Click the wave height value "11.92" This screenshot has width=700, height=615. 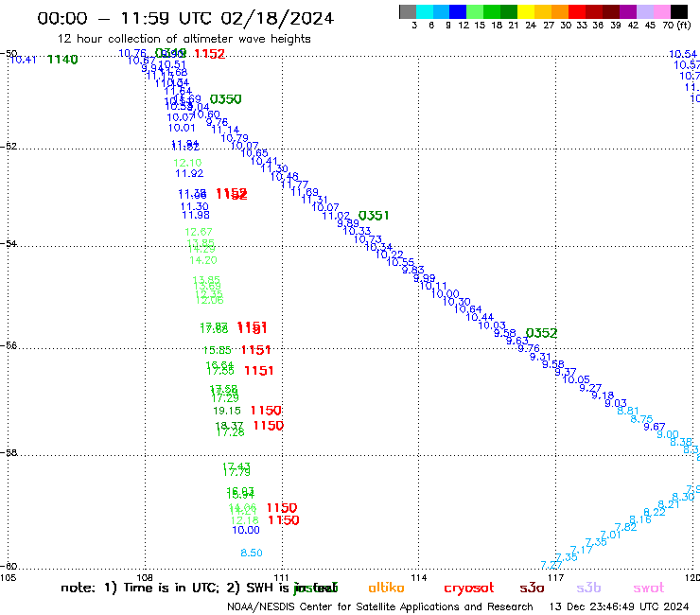[x=189, y=174]
